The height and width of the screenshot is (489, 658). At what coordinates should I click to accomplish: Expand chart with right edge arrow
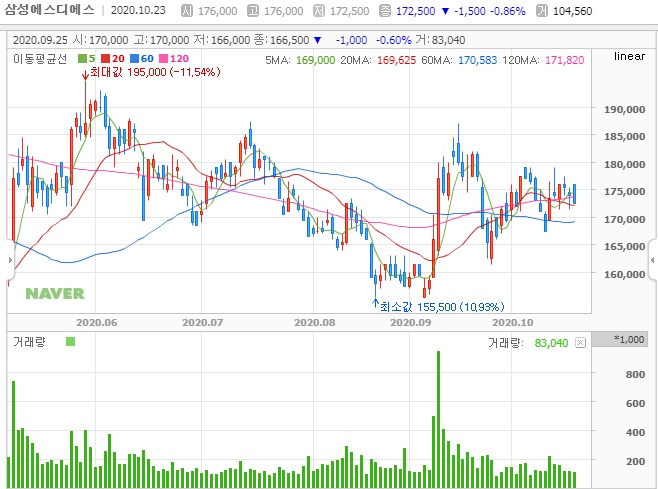pyautogui.click(x=653, y=260)
